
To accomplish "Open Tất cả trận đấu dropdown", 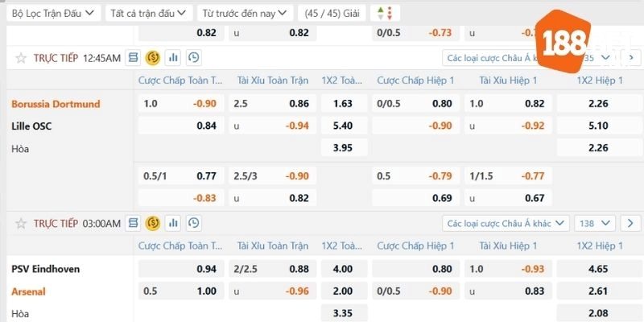I will pos(149,13).
